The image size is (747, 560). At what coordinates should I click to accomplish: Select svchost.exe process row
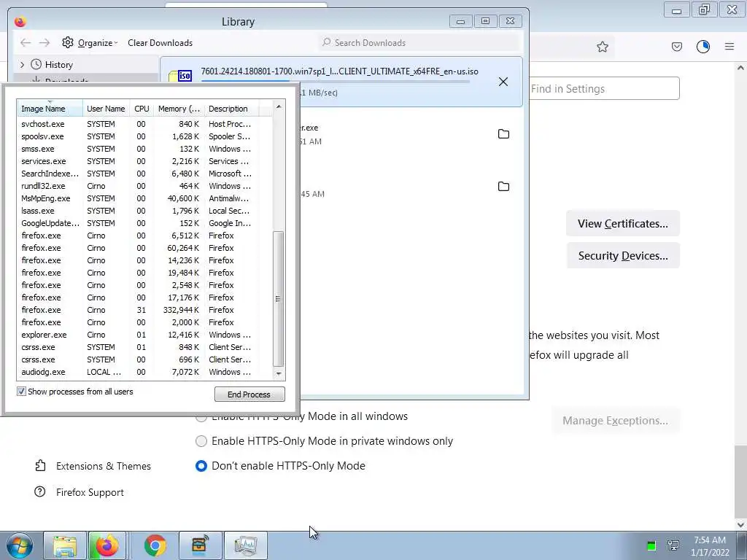point(144,124)
